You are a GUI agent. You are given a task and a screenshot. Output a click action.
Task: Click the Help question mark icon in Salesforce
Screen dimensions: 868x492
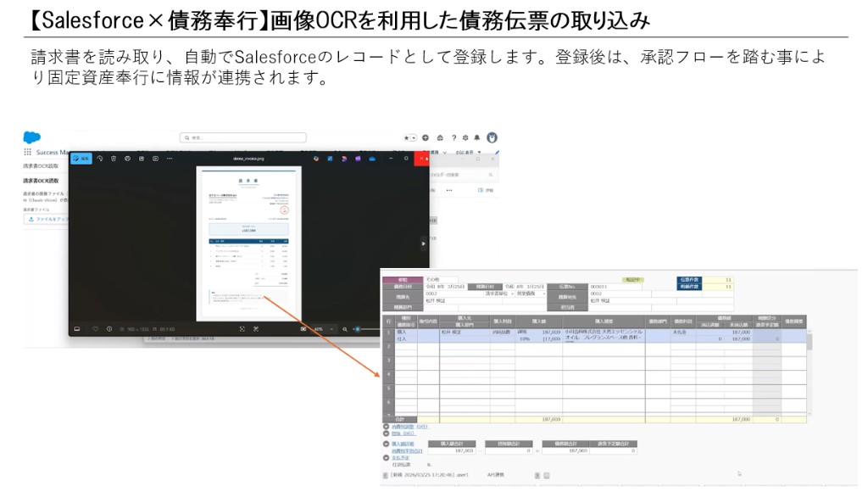454,136
